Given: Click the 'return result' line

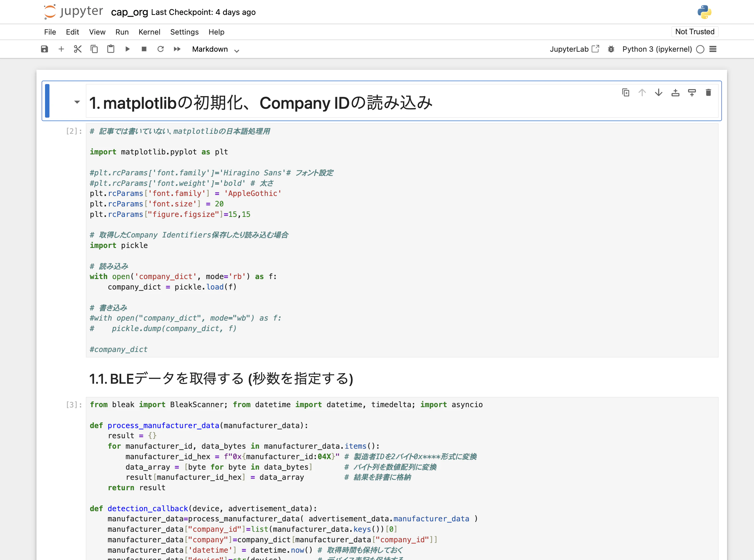Looking at the screenshot, I should 137,488.
